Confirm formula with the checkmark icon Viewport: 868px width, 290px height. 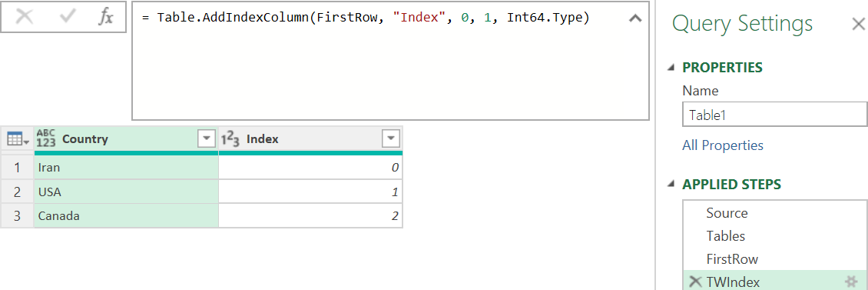(x=68, y=17)
